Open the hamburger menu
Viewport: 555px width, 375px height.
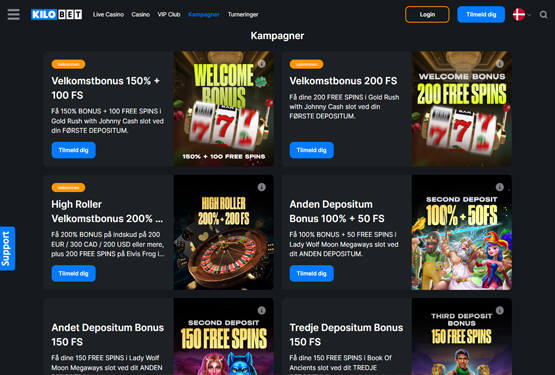coord(13,15)
